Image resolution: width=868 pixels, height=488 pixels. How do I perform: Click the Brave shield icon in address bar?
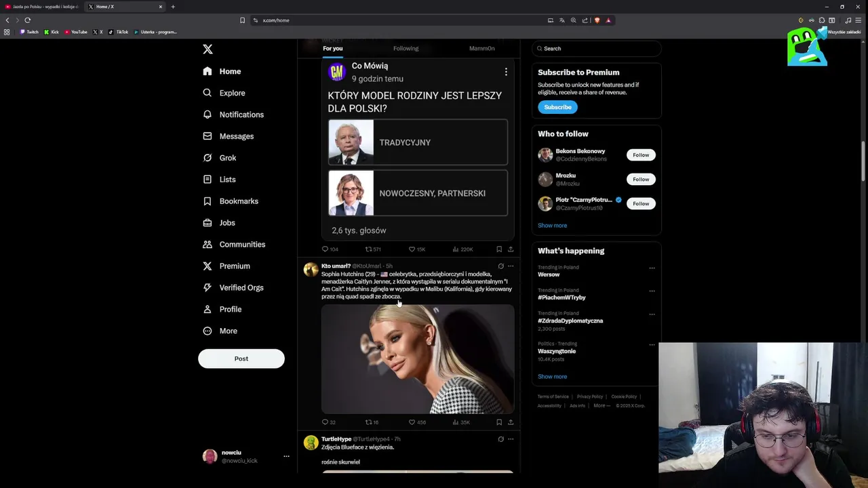pyautogui.click(x=597, y=20)
